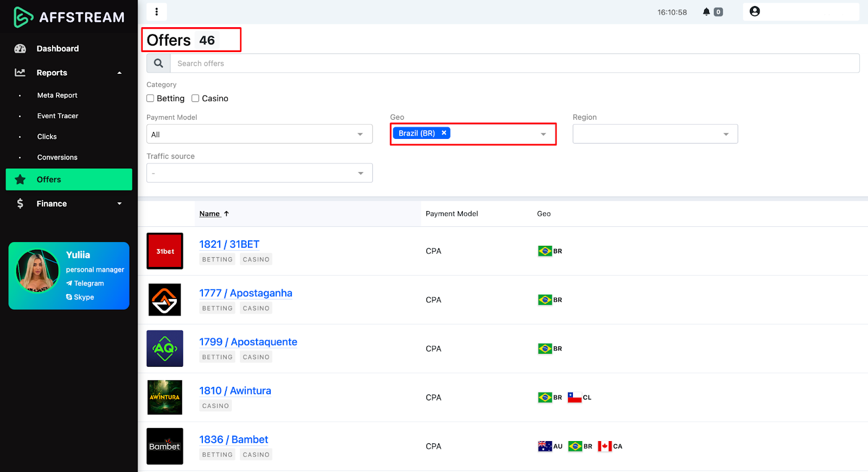Open Meta Report in the sidebar
This screenshot has width=868, height=472.
click(x=57, y=95)
